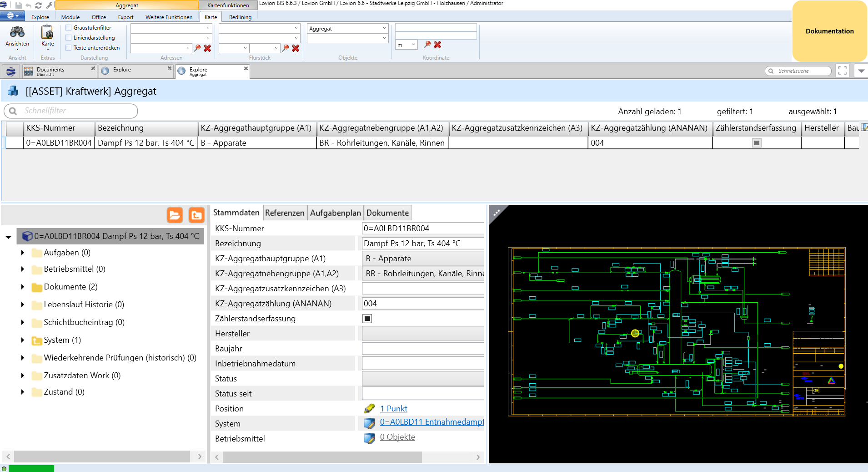
Task: Open the Redlining ribbon tab
Action: 240,17
